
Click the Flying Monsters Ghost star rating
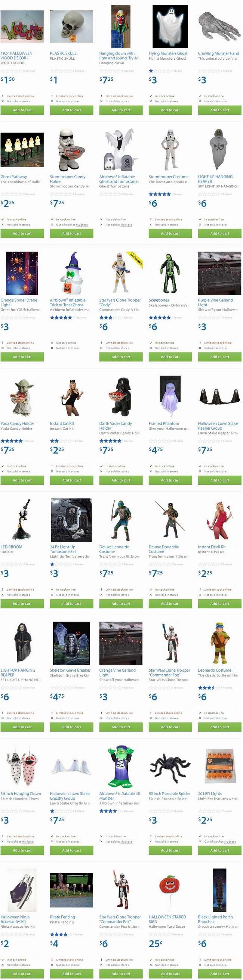[x=160, y=71]
